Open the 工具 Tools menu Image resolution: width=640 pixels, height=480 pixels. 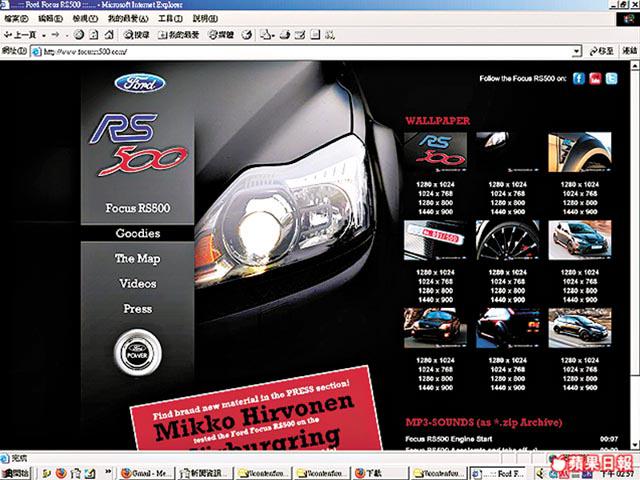coord(170,18)
